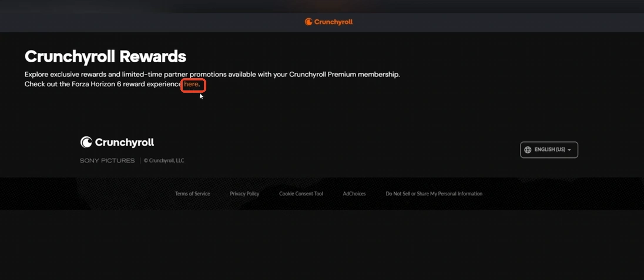This screenshot has width=644, height=280.
Task: Open the Terms of Service link
Action: 192,194
